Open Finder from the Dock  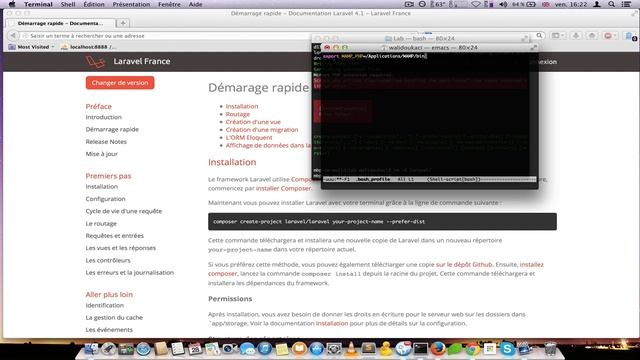tap(91, 349)
